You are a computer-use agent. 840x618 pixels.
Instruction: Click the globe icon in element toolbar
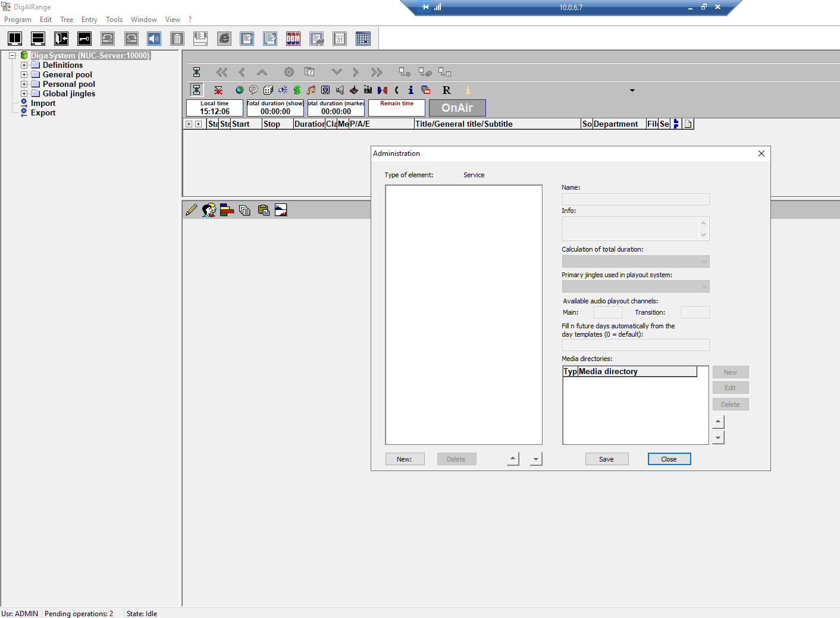(239, 90)
